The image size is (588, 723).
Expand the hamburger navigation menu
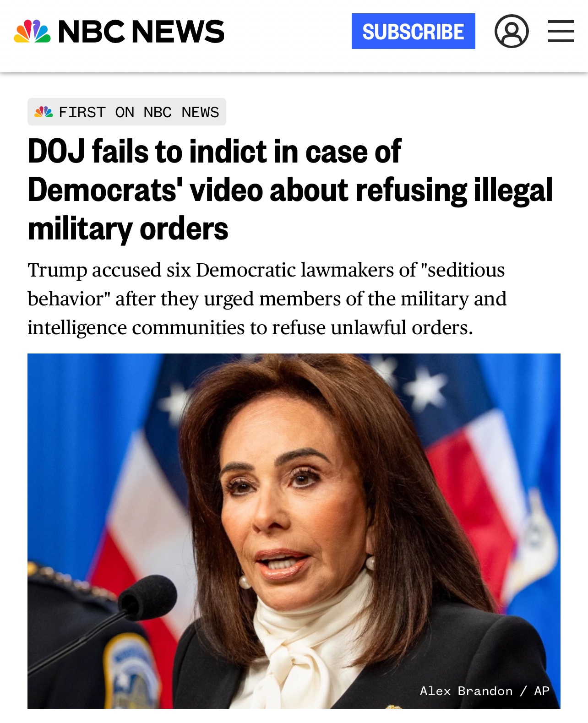[561, 31]
